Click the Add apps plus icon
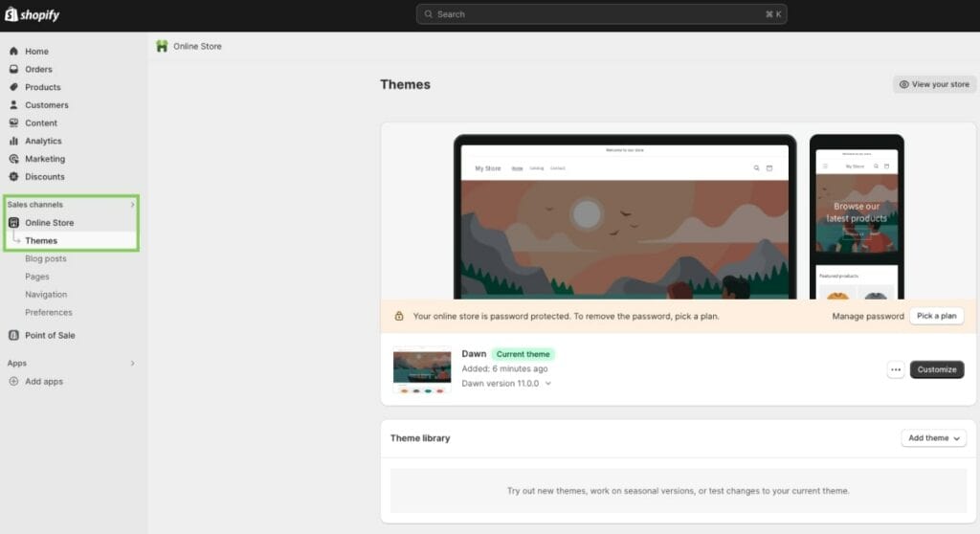 pyautogui.click(x=13, y=382)
